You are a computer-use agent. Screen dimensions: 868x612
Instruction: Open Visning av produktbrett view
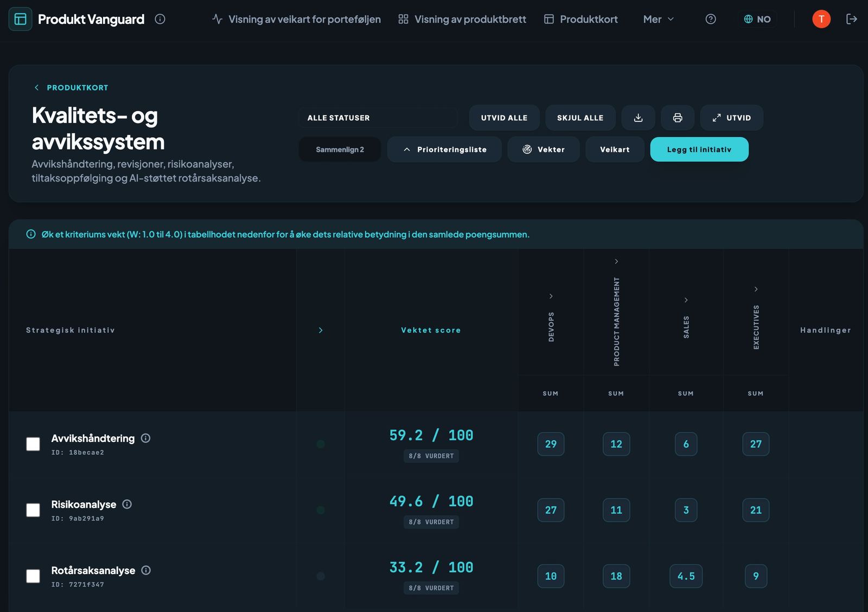pyautogui.click(x=462, y=19)
